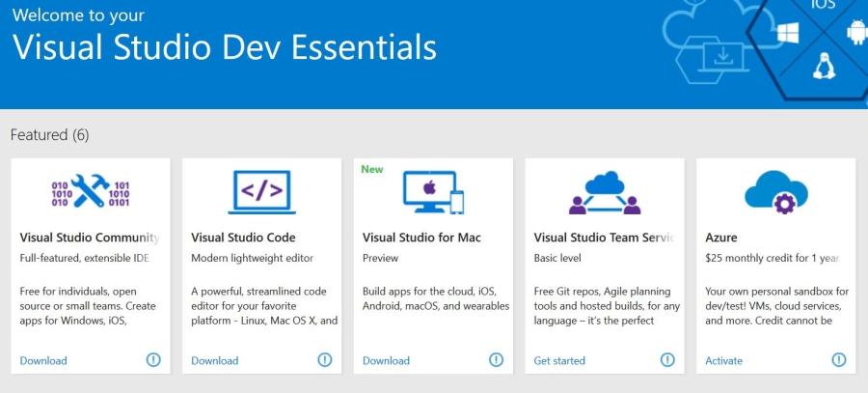The image size is (868, 393).
Task: Click the Visual Studio Code title
Action: [x=244, y=238]
